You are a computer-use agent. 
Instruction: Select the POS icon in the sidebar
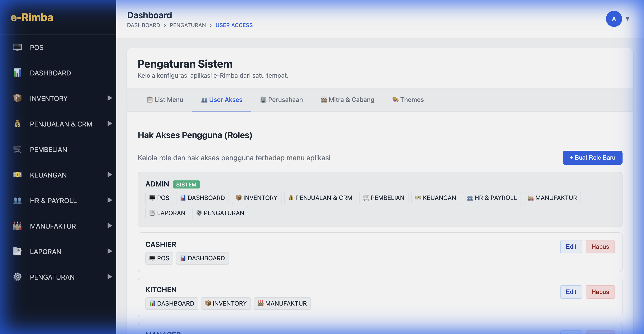pos(17,47)
